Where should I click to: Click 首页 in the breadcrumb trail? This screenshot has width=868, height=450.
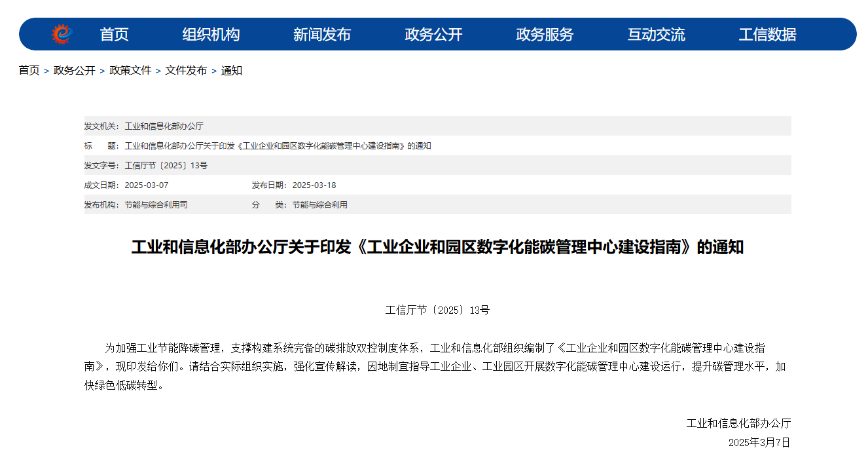tap(29, 71)
